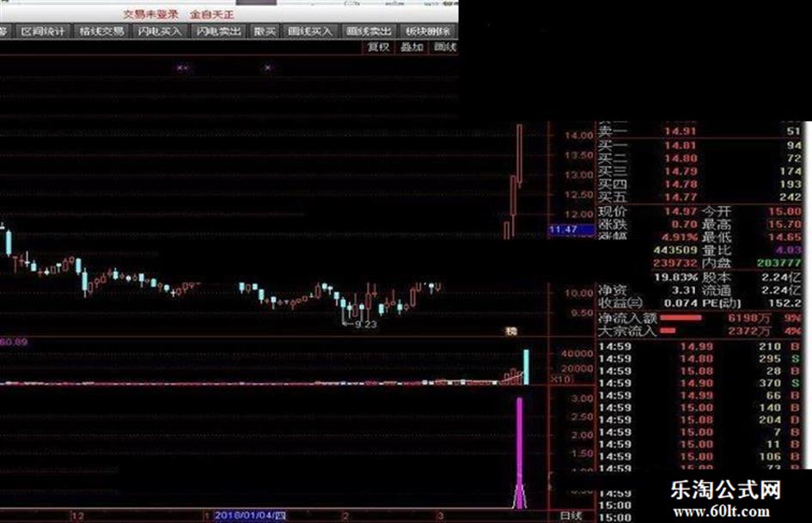Click the 今开 value 15.00

tap(785, 211)
